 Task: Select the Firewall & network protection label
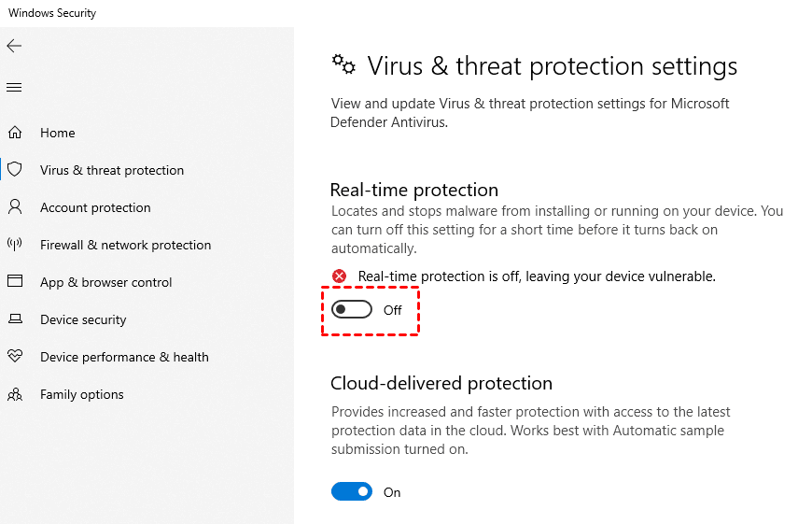point(125,245)
